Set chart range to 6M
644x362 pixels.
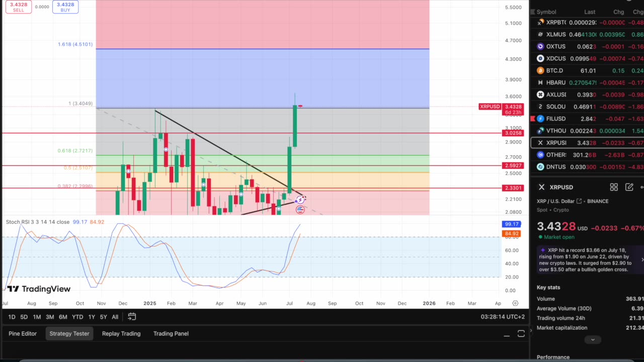63,317
